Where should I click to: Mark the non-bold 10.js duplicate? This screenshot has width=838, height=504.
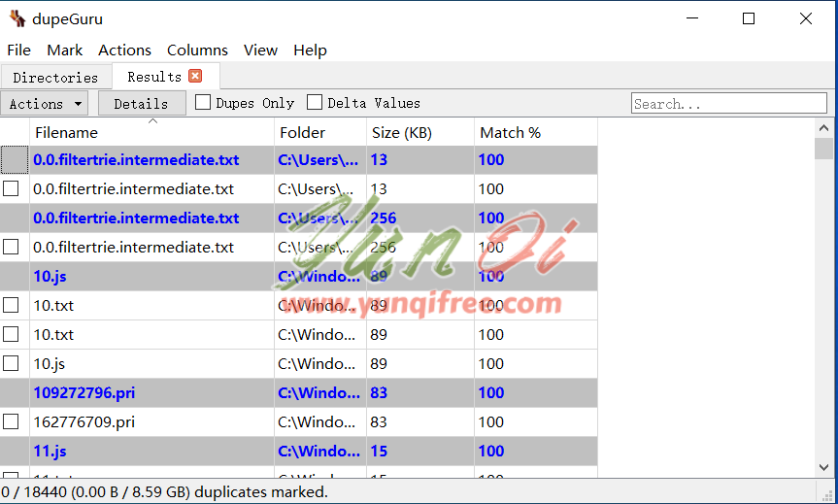[11, 363]
